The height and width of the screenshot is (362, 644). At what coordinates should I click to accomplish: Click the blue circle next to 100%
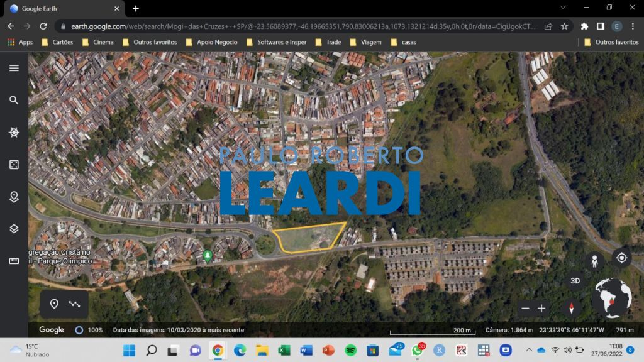coord(78,330)
